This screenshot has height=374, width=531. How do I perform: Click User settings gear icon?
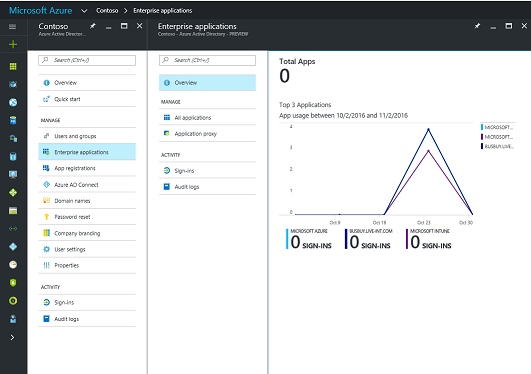click(46, 249)
